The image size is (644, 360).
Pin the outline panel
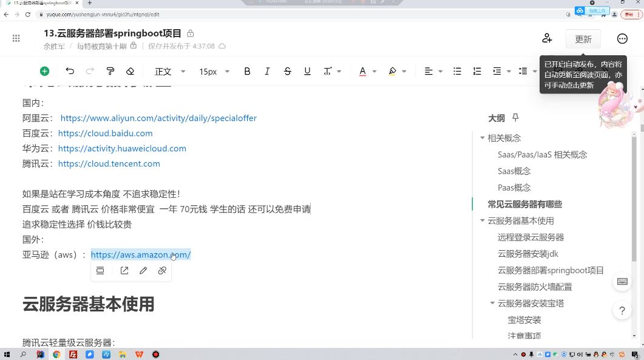click(515, 118)
